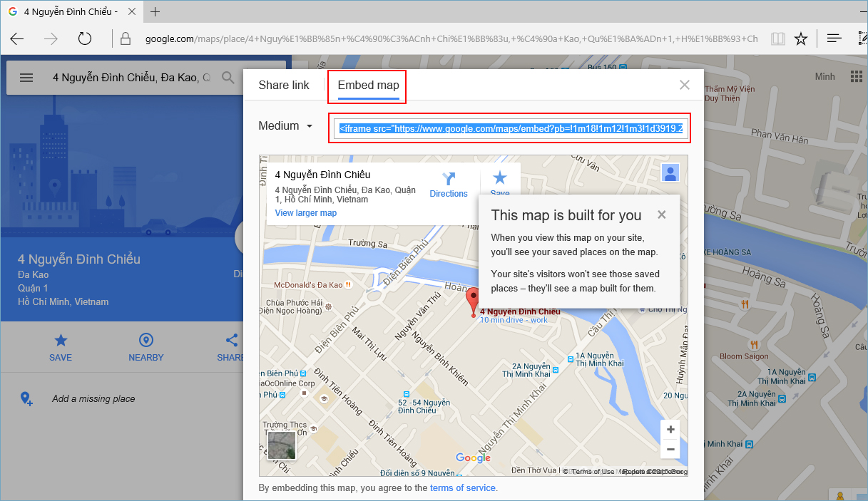Switch to the Share link tab
The width and height of the screenshot is (868, 501).
coord(284,86)
